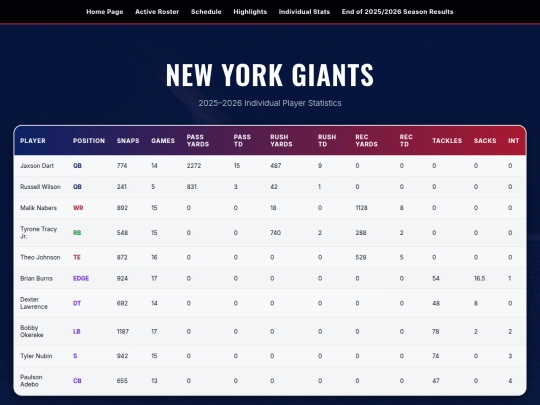Click Tyler Nubin's 74 tackles value
540x405 pixels.
pos(436,356)
